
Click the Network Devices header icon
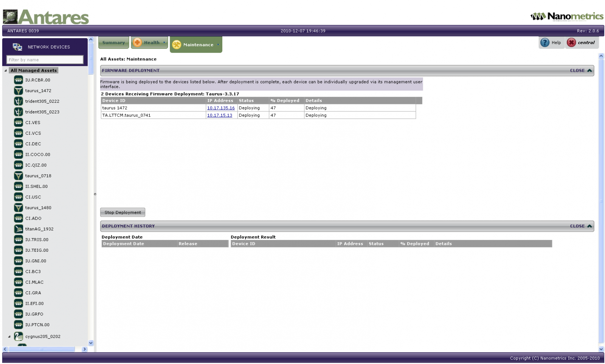point(17,47)
